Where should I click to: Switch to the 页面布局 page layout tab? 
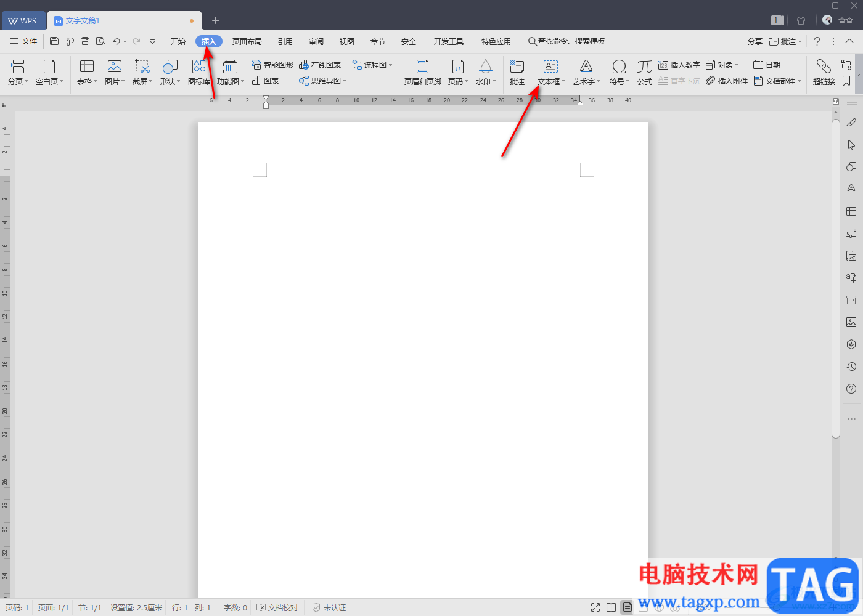247,41
